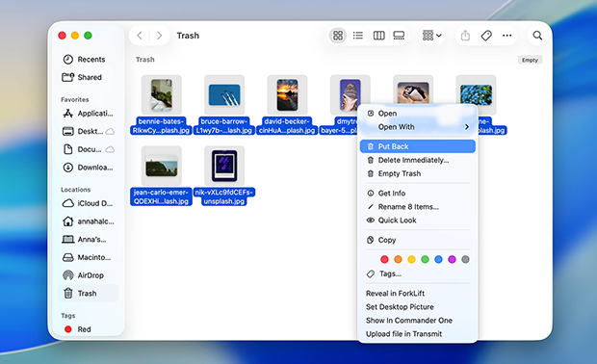Apply the blue color tag
Image resolution: width=597 pixels, height=364 pixels.
click(x=439, y=259)
